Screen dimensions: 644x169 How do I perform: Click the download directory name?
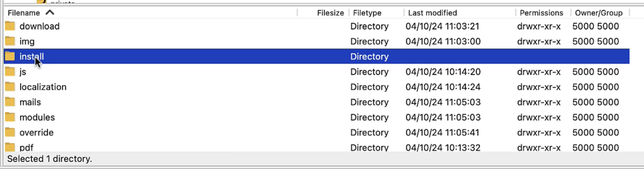tap(40, 26)
